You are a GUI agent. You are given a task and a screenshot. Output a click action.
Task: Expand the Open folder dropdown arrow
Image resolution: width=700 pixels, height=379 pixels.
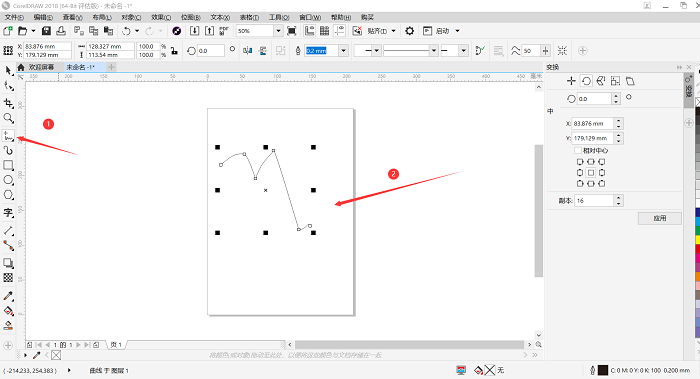coord(33,31)
